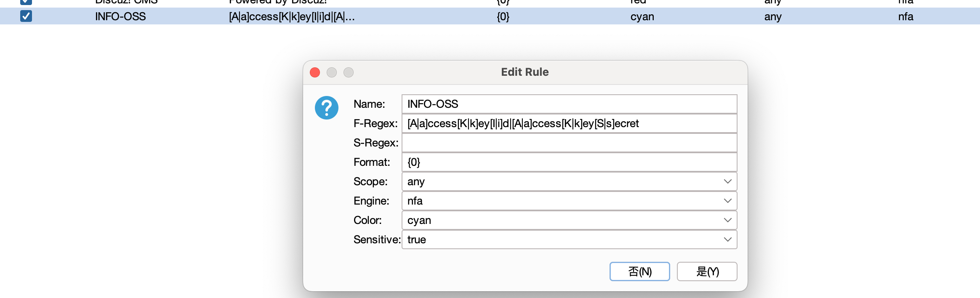The height and width of the screenshot is (298, 980).
Task: Expand the Engine combo box
Action: tap(570, 201)
